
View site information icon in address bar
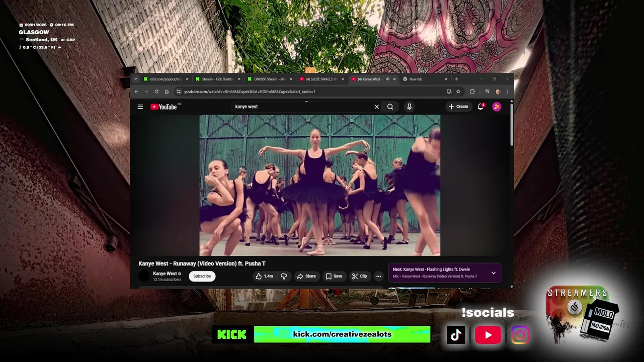coord(179,92)
